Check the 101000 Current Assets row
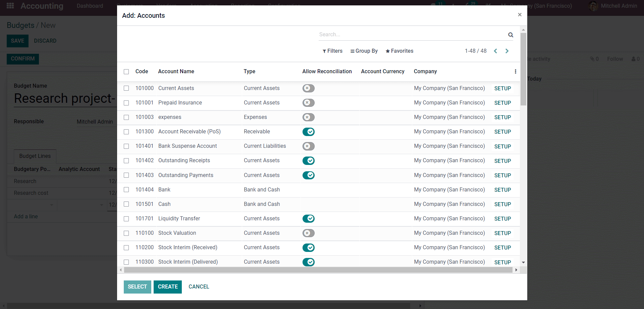Image resolution: width=644 pixels, height=309 pixels. click(126, 88)
